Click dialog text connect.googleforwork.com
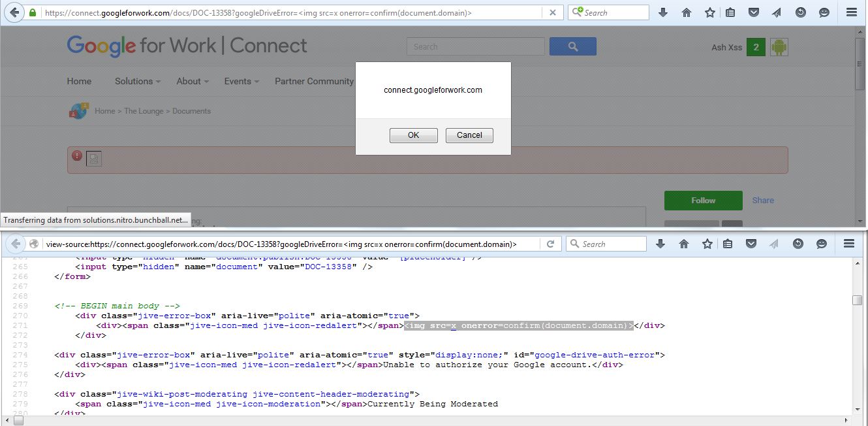Viewport: 868px width, 426px height. point(433,90)
